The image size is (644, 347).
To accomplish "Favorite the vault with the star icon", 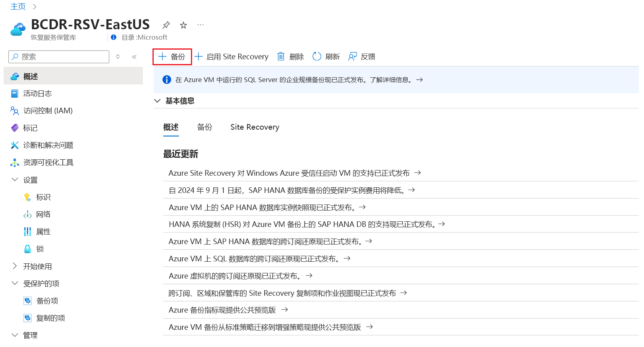I will coord(183,25).
